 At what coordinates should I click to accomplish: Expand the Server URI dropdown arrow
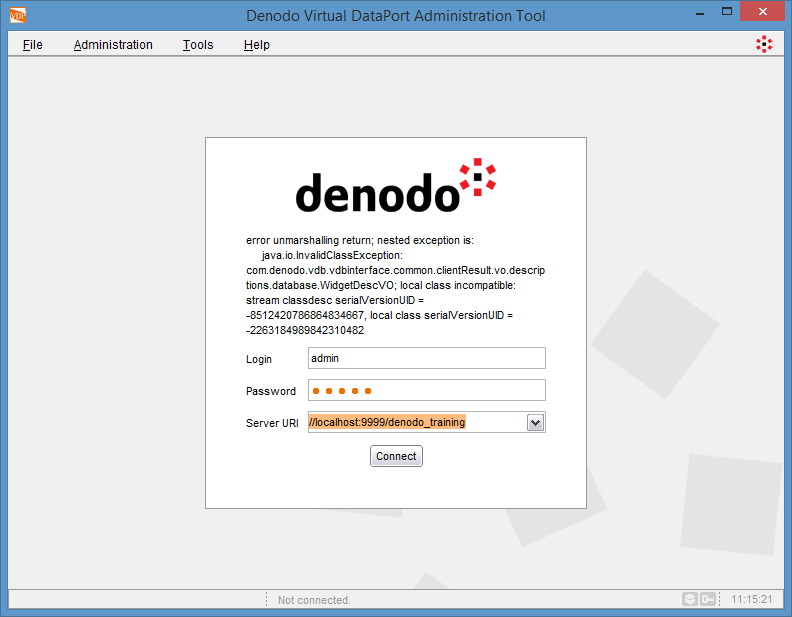(x=535, y=423)
